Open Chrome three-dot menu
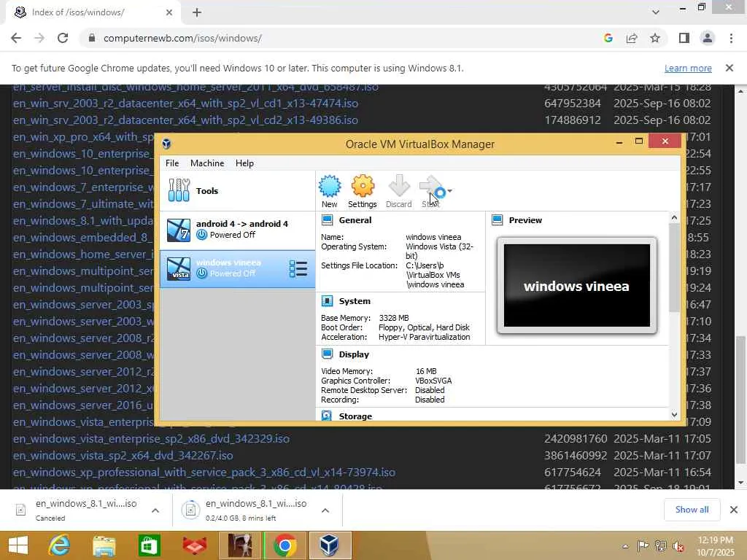This screenshot has height=560, width=747. [731, 38]
